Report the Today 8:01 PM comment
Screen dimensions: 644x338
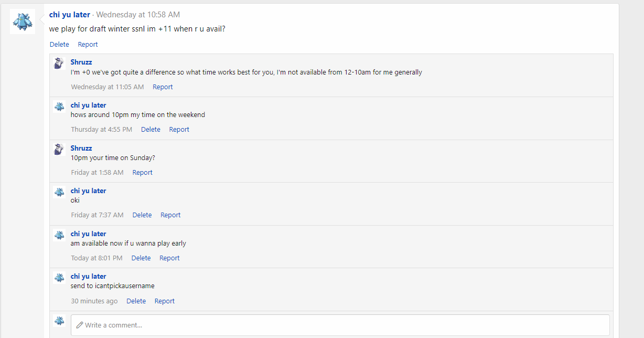point(169,258)
